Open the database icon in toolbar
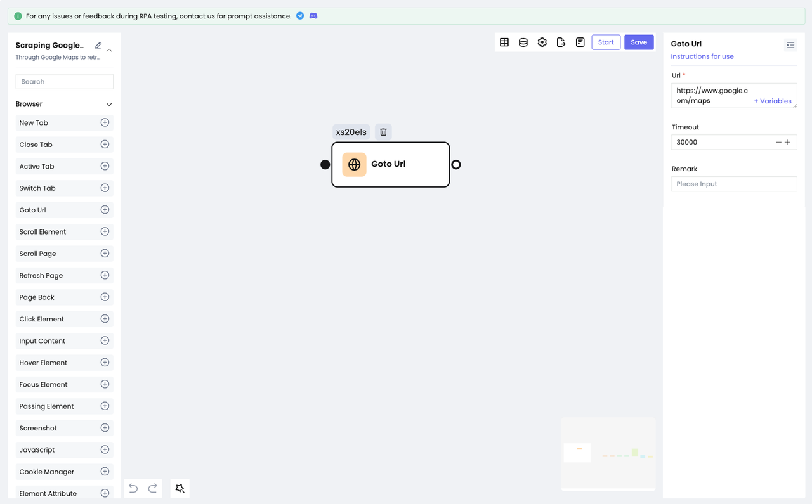 pyautogui.click(x=523, y=42)
